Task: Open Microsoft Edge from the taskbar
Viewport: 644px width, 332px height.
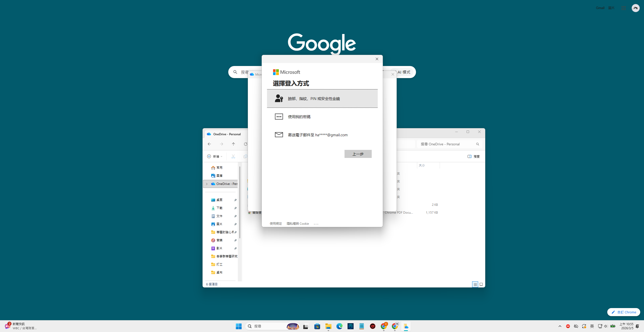Action: coord(339,326)
